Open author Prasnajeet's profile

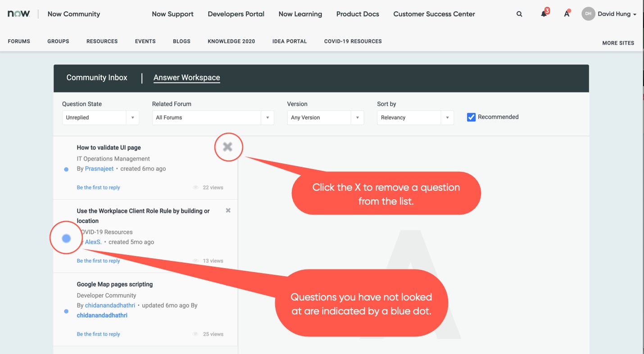tap(99, 169)
